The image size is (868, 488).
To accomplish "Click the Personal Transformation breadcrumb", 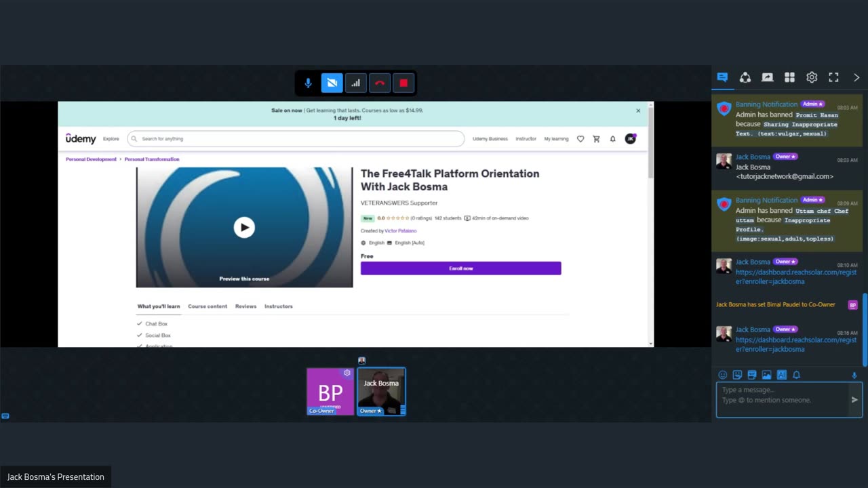I will 152,159.
